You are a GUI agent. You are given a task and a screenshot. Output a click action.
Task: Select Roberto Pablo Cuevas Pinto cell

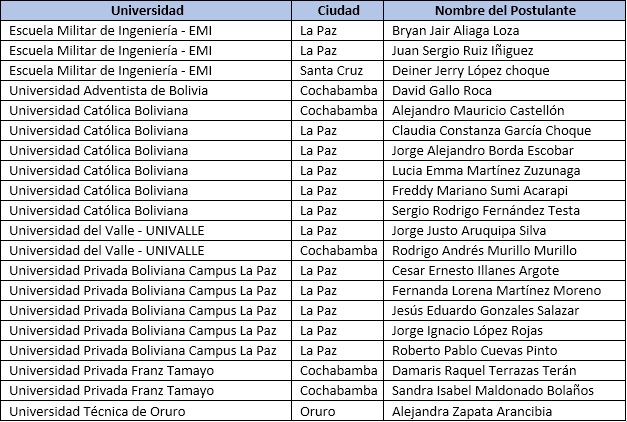[x=505, y=351]
